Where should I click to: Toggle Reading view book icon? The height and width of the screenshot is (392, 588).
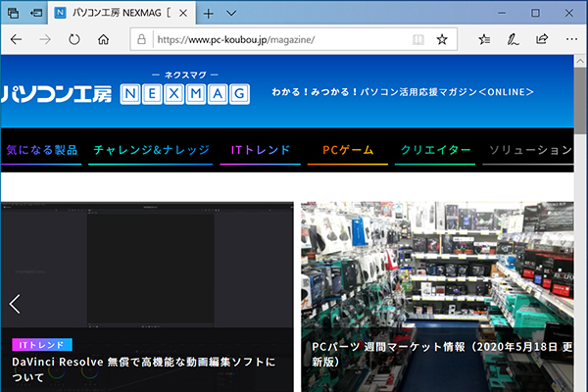pyautogui.click(x=418, y=40)
